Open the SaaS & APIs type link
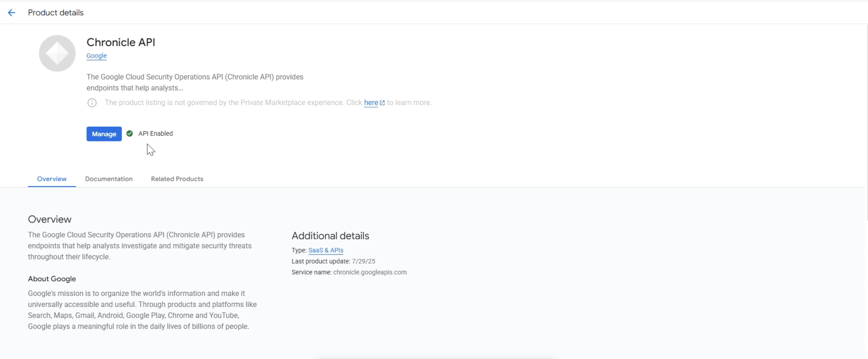Screen dimensions: 868x359 click(326, 250)
